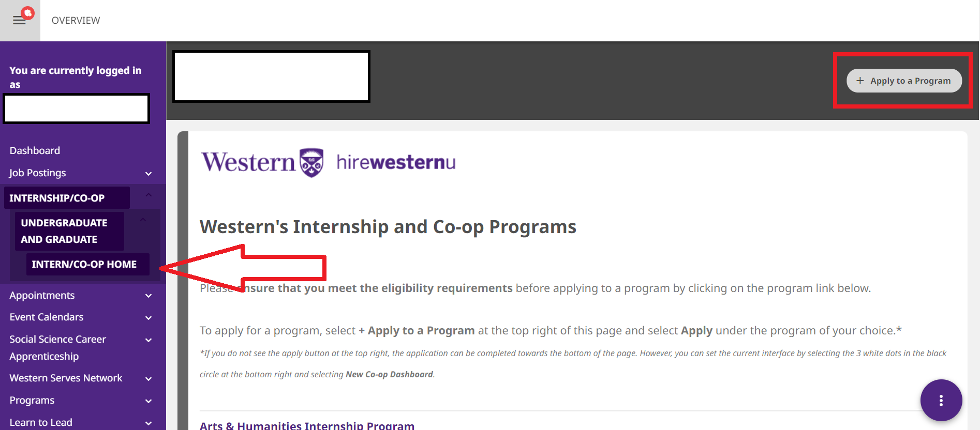Open the Programs sidebar item
This screenshot has height=430, width=980.
point(32,400)
